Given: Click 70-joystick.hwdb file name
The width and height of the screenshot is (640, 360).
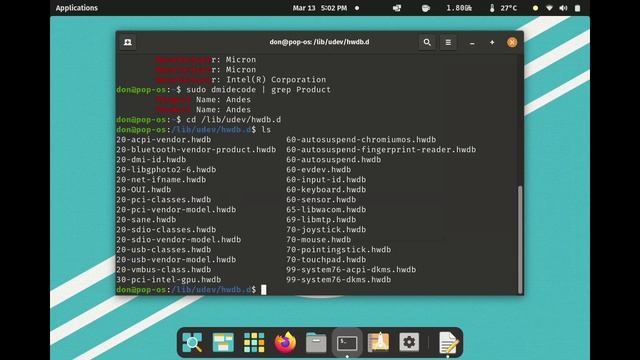Looking at the screenshot, I should click(326, 229).
